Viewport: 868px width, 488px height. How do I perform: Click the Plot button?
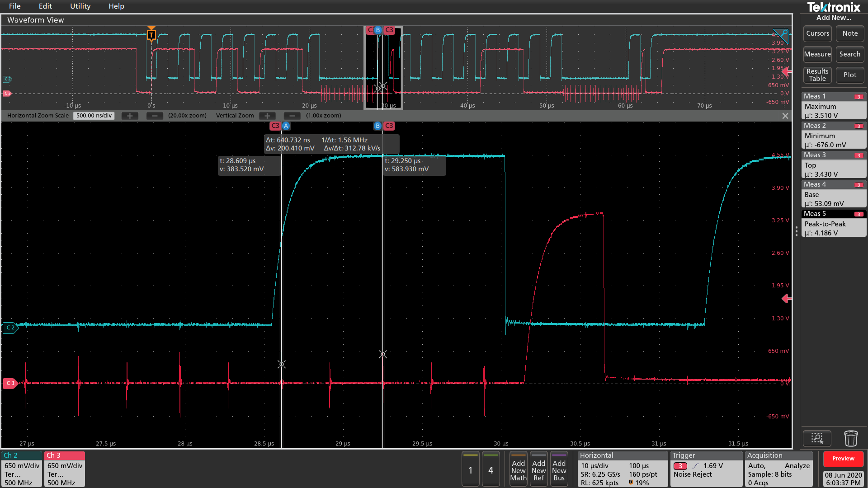tap(850, 75)
